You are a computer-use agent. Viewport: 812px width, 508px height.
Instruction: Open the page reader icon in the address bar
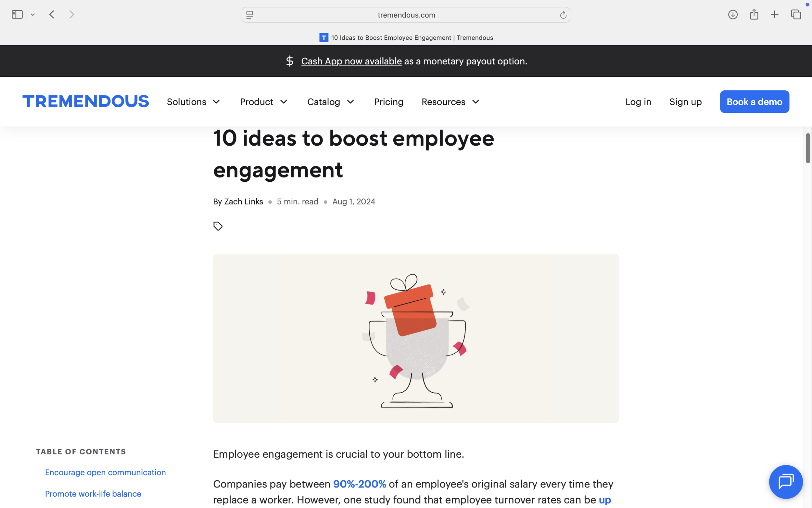pyautogui.click(x=249, y=15)
